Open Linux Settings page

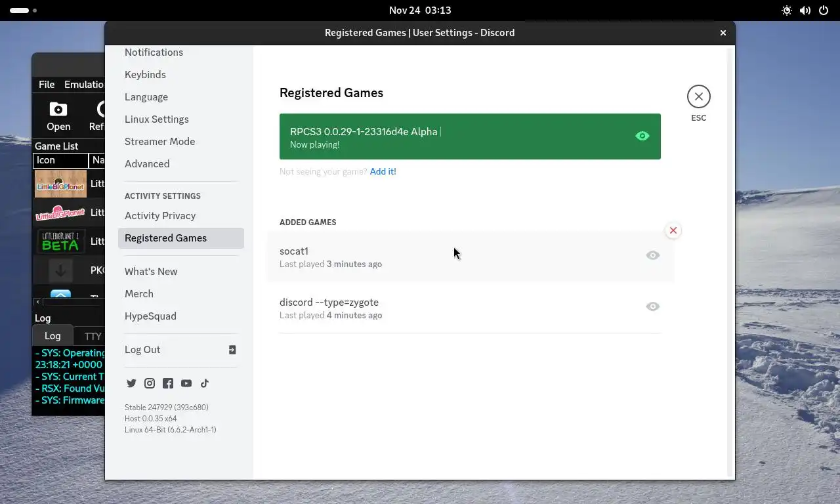click(157, 119)
